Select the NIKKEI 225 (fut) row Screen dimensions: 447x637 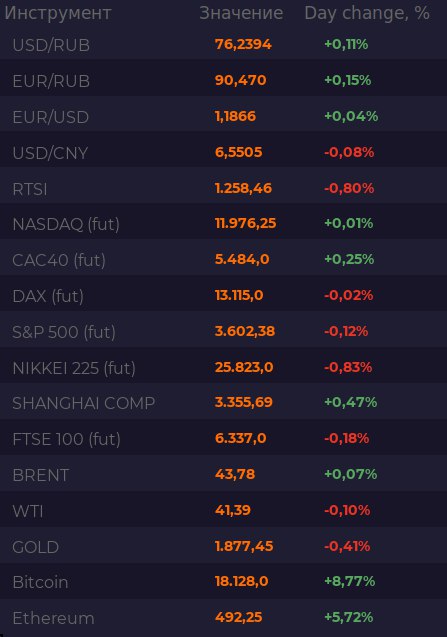(224, 368)
